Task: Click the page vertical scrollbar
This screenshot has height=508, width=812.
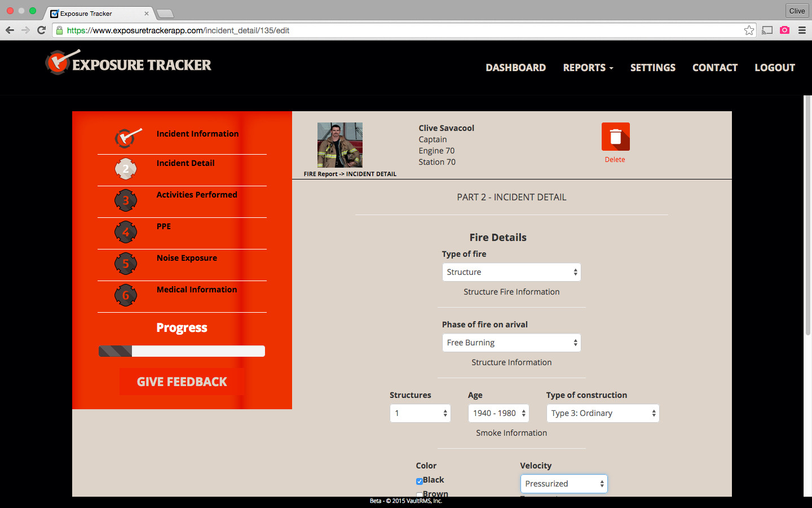Action: [807, 214]
